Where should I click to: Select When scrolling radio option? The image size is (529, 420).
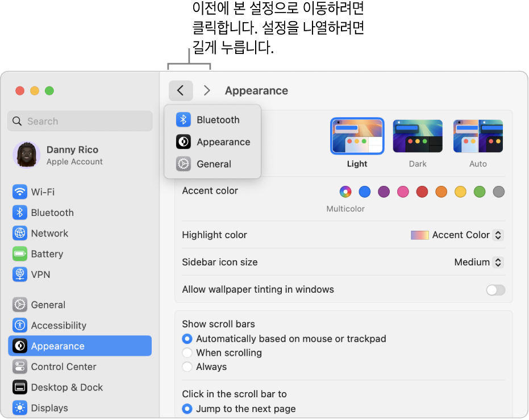(187, 352)
